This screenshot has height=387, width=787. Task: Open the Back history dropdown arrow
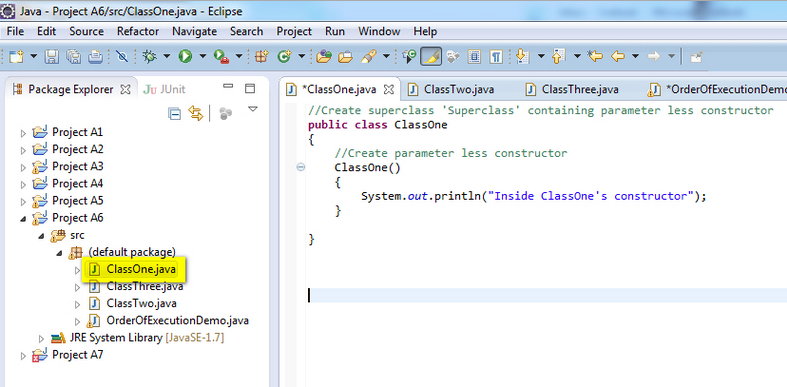(635, 56)
